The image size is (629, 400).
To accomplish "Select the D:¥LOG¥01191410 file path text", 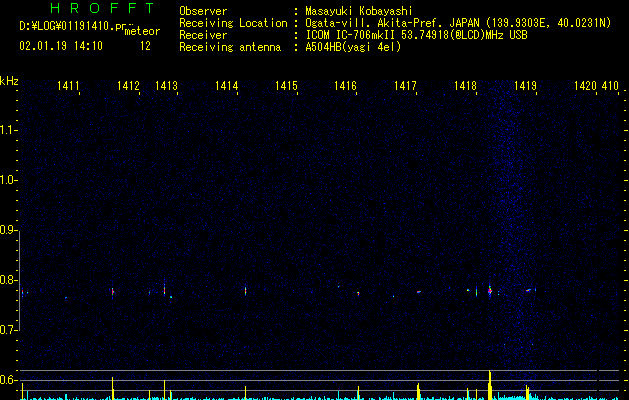I will [77, 26].
